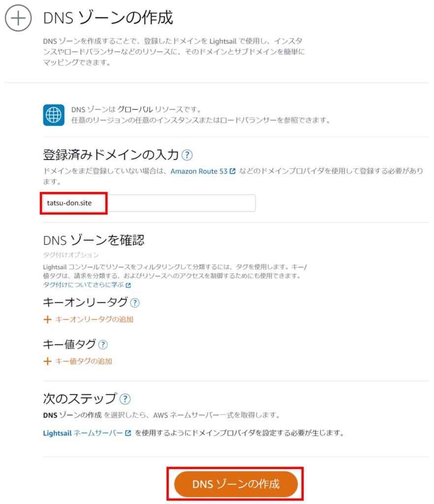Image resolution: width=434 pixels, height=504 pixels.
Task: Select キー値タグの追加 to add a tag
Action: (x=84, y=361)
